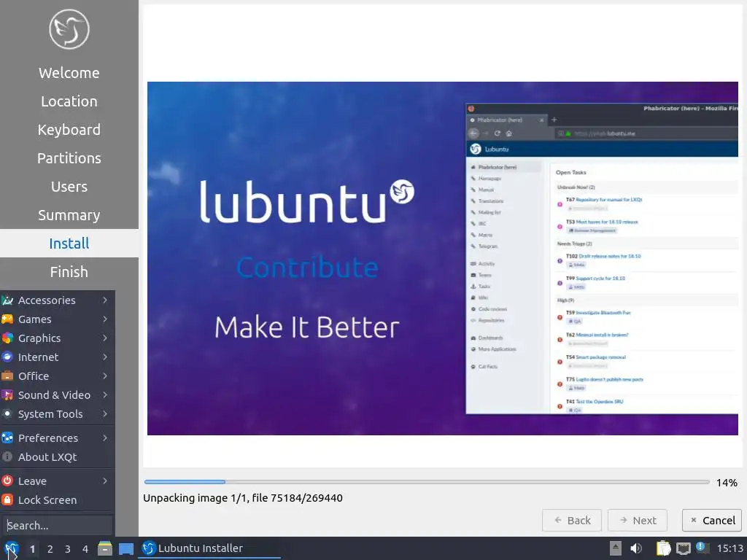Click the Back button

point(572,521)
